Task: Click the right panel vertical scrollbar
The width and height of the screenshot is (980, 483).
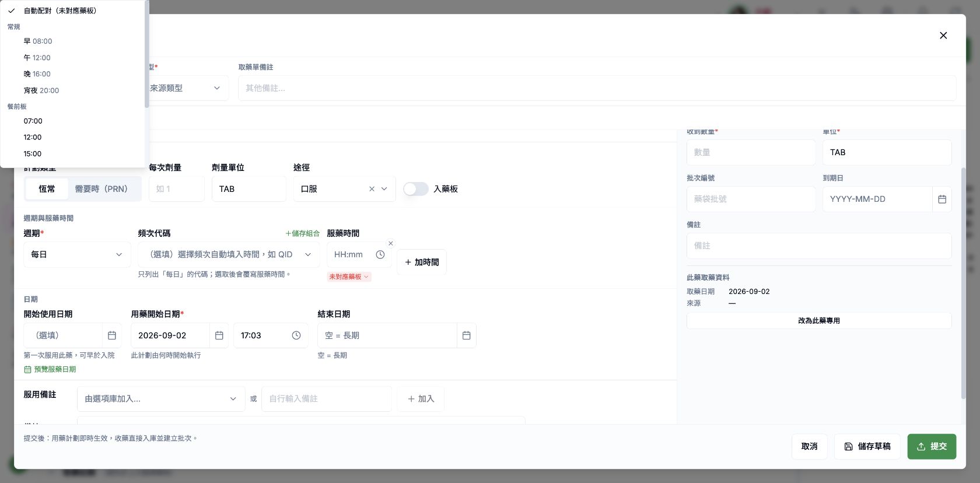Action: (x=963, y=283)
